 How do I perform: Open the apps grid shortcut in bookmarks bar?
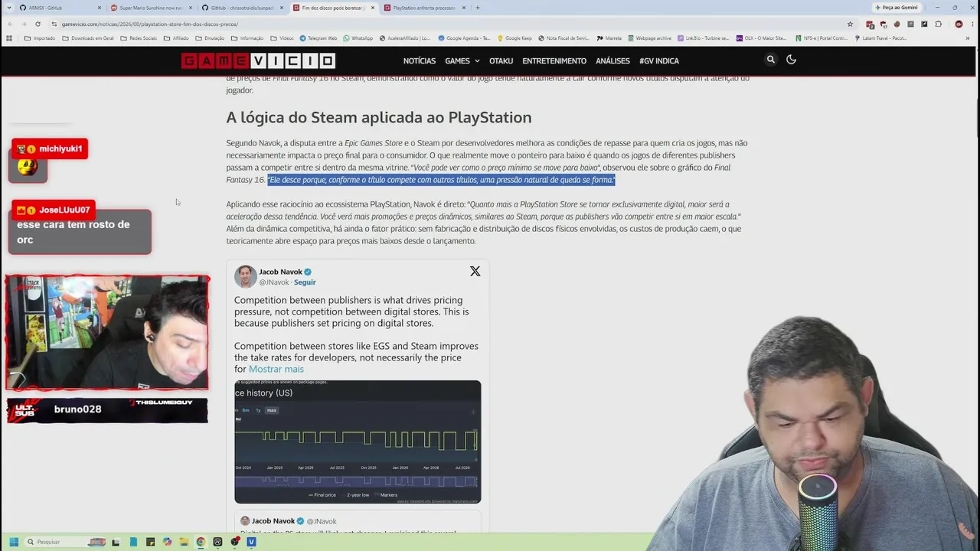[x=9, y=37]
